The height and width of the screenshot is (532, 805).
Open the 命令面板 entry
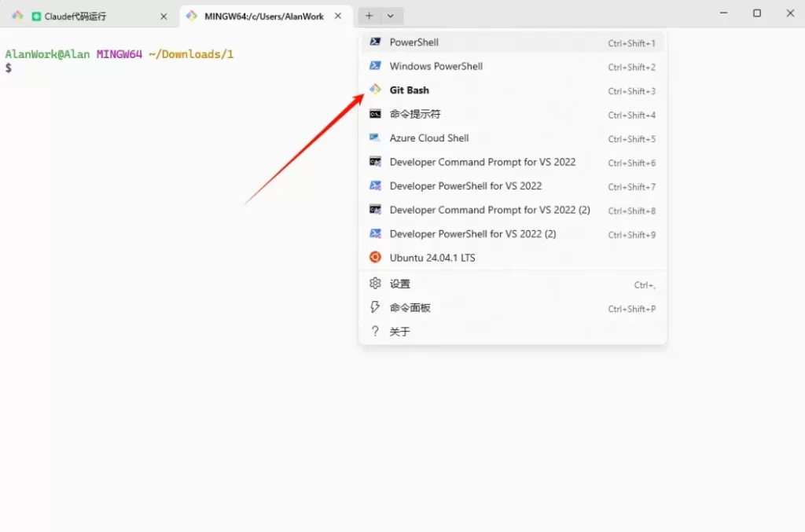click(513, 307)
